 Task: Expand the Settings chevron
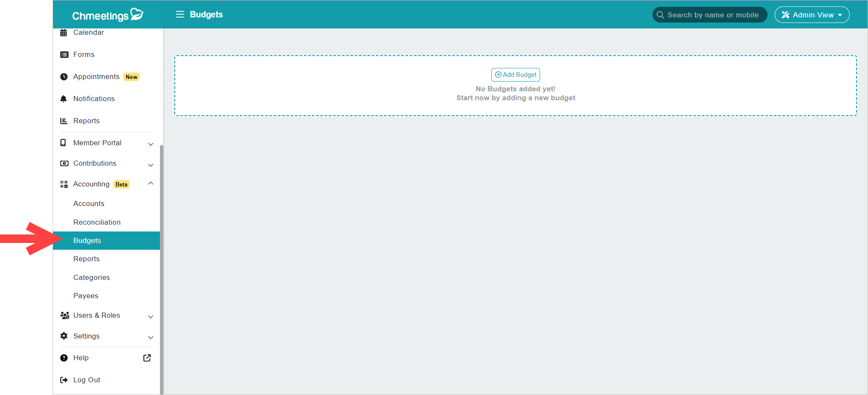click(x=151, y=338)
